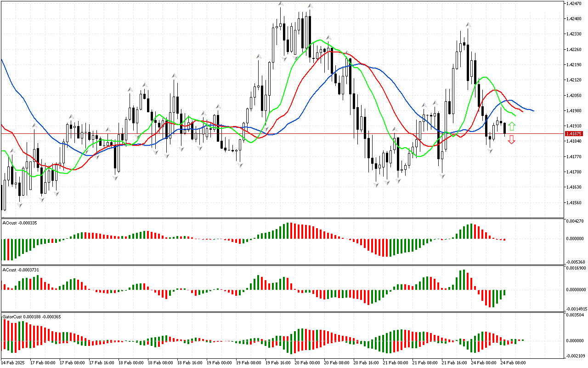588x368 pixels.
Task: Click the 19 Feb 16:00 time label
Action: 278,363
